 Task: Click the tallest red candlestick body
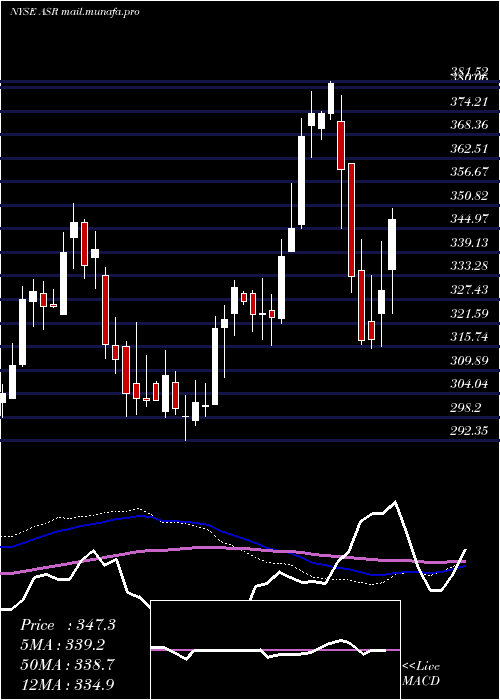tap(351, 220)
